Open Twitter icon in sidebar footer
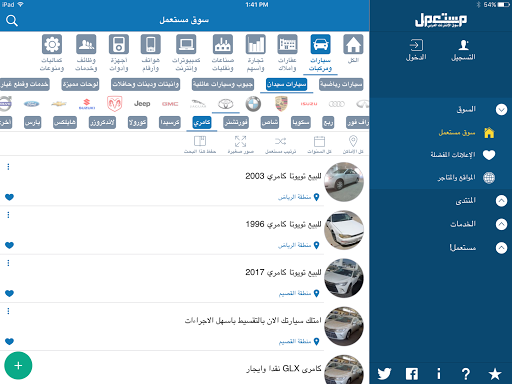Viewport: 512px width, 384px height. tap(384, 374)
